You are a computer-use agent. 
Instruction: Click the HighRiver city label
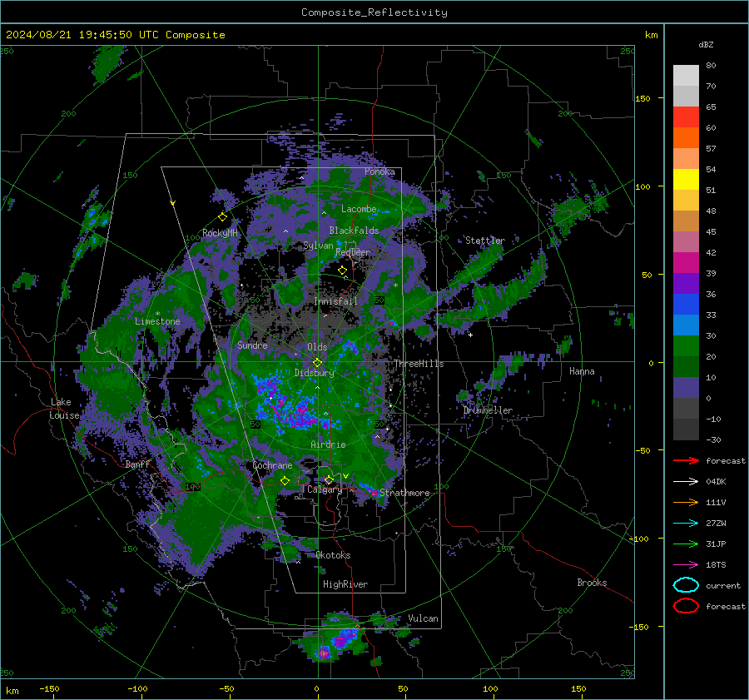coord(345,584)
